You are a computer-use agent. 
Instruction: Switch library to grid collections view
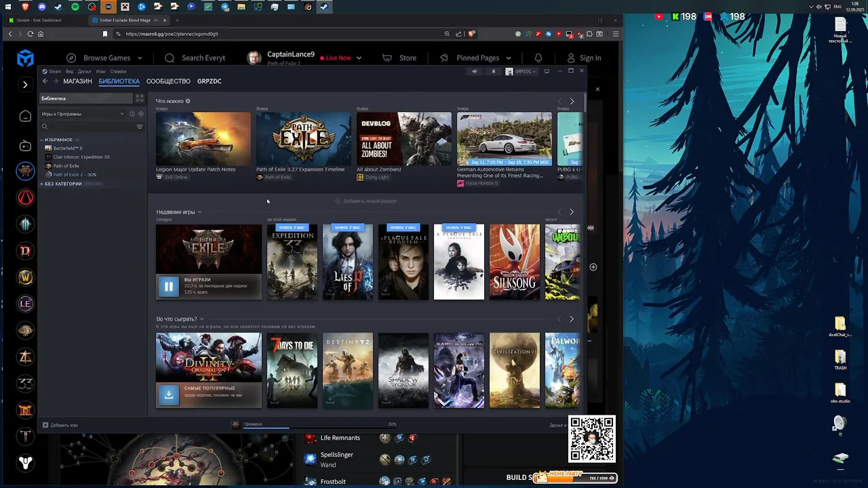tap(140, 98)
